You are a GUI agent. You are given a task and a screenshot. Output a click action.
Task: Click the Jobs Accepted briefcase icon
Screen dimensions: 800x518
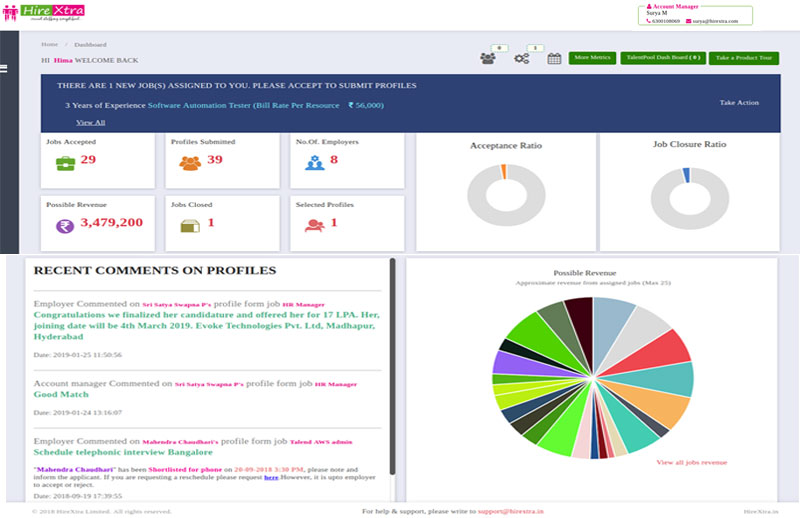(x=64, y=161)
